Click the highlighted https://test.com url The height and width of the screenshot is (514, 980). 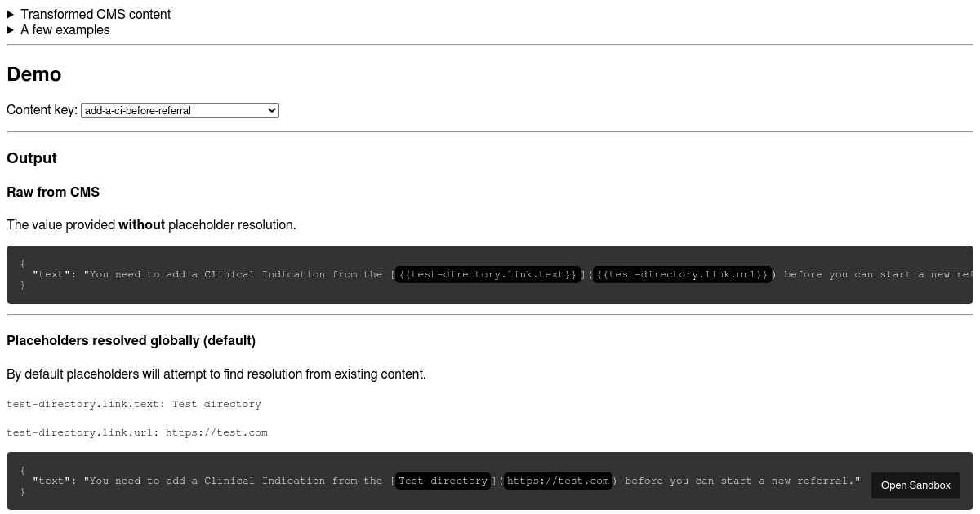[x=558, y=481]
